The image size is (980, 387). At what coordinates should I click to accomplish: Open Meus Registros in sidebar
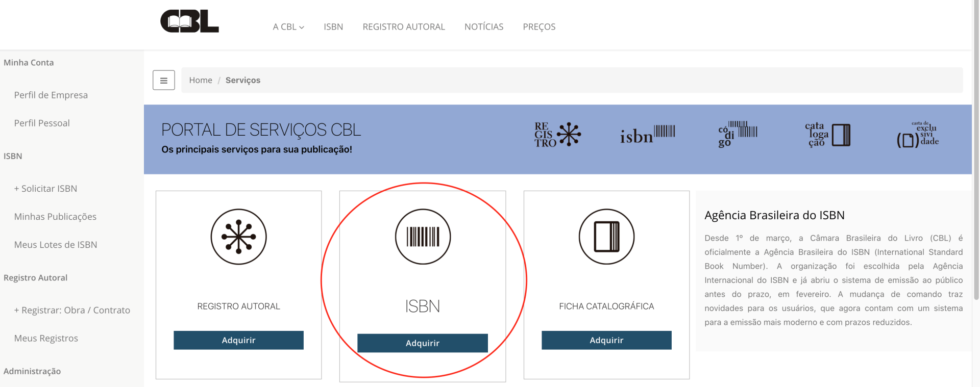46,338
